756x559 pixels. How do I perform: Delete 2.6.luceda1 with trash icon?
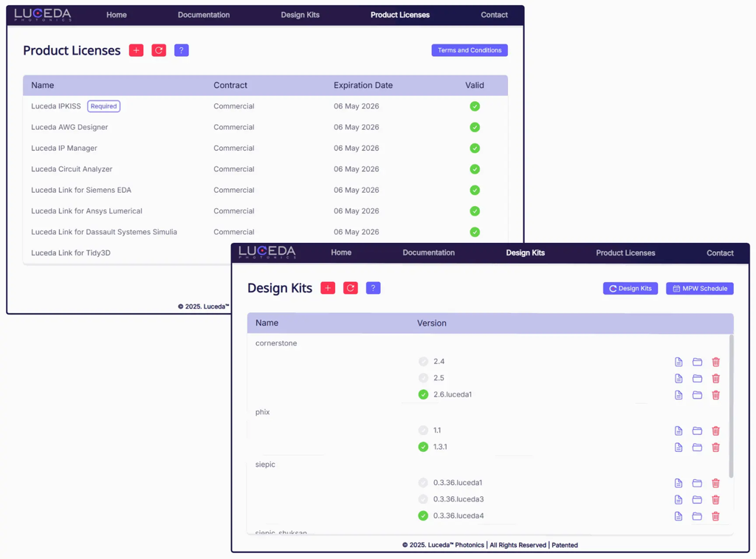716,395
